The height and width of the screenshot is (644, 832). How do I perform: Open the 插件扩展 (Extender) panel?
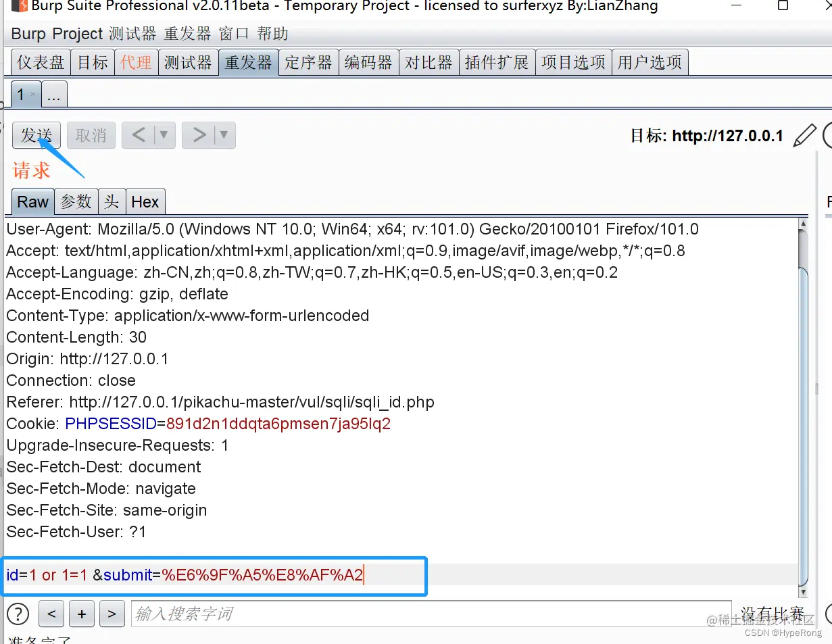[497, 61]
